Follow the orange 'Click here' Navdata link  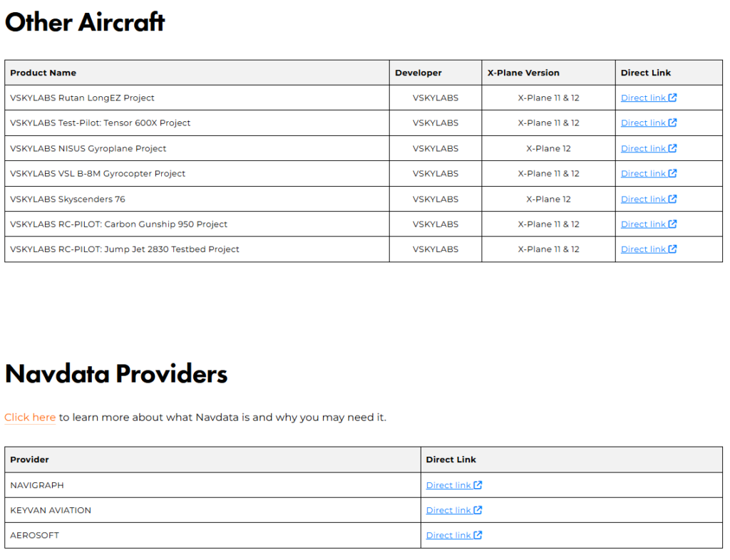(x=30, y=418)
